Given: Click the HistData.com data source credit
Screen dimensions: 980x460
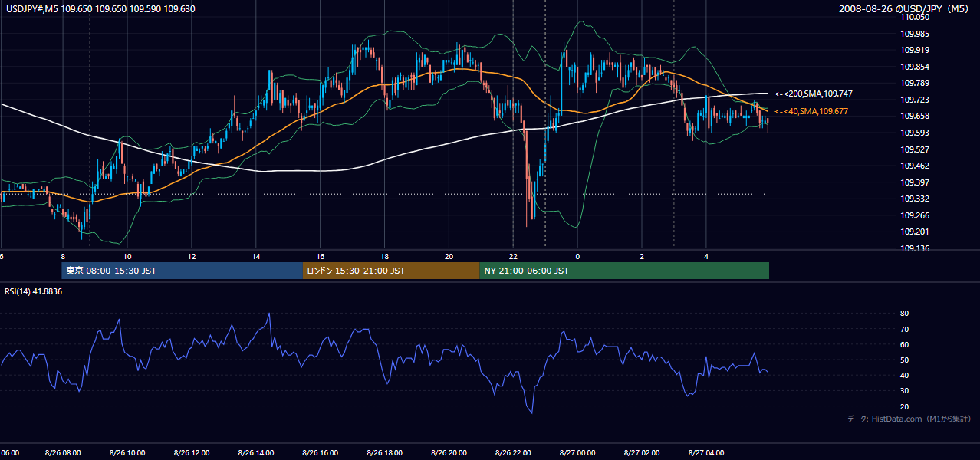Looking at the screenshot, I should pos(909,419).
